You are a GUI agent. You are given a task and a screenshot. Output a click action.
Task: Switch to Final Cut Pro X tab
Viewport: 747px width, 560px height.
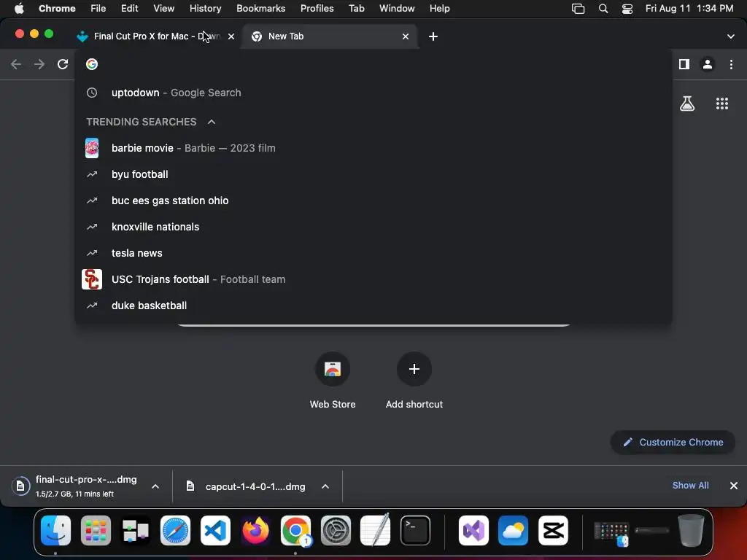[x=155, y=36]
